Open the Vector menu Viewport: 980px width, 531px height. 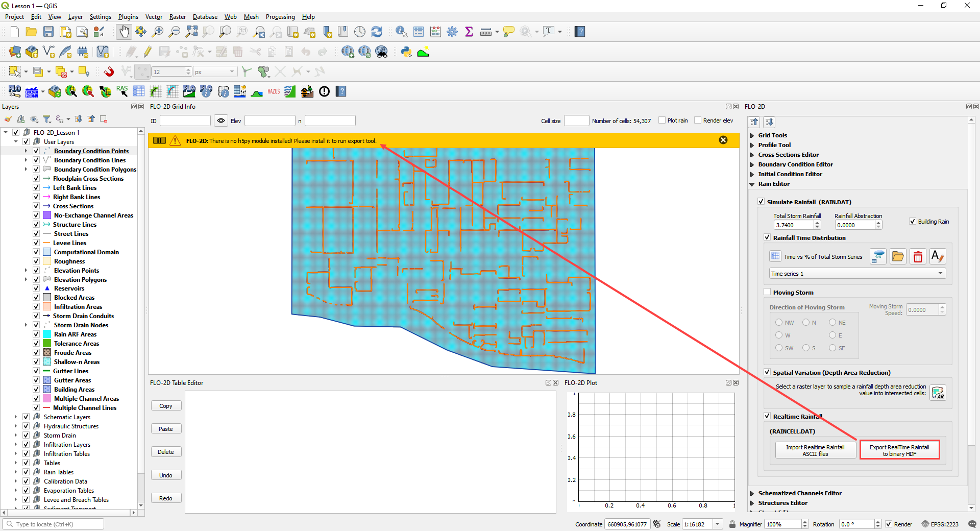coord(154,17)
